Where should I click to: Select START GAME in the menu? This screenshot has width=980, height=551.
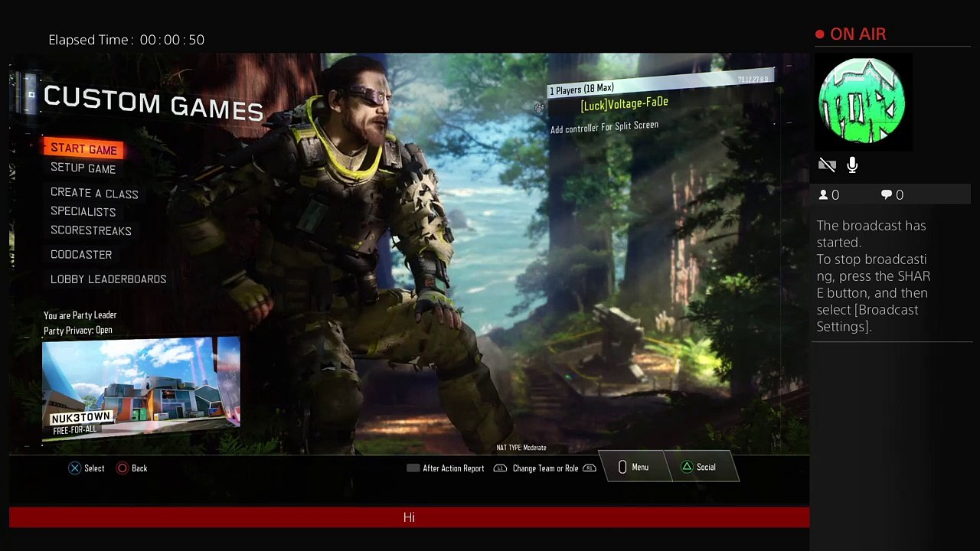click(83, 149)
